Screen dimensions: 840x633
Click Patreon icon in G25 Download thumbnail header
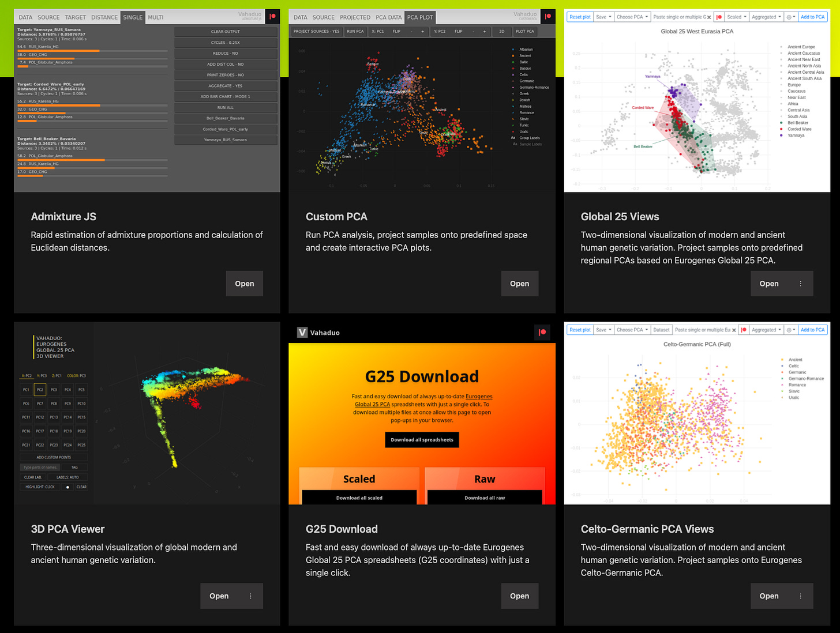542,332
